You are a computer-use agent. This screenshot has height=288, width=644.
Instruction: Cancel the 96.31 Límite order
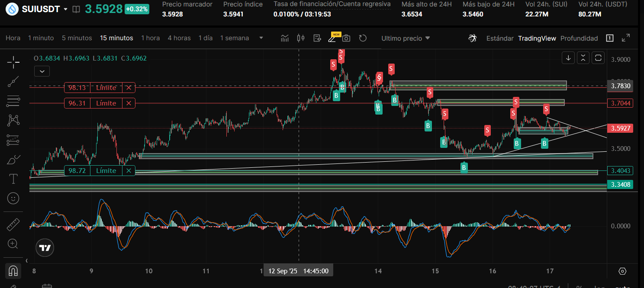(129, 103)
